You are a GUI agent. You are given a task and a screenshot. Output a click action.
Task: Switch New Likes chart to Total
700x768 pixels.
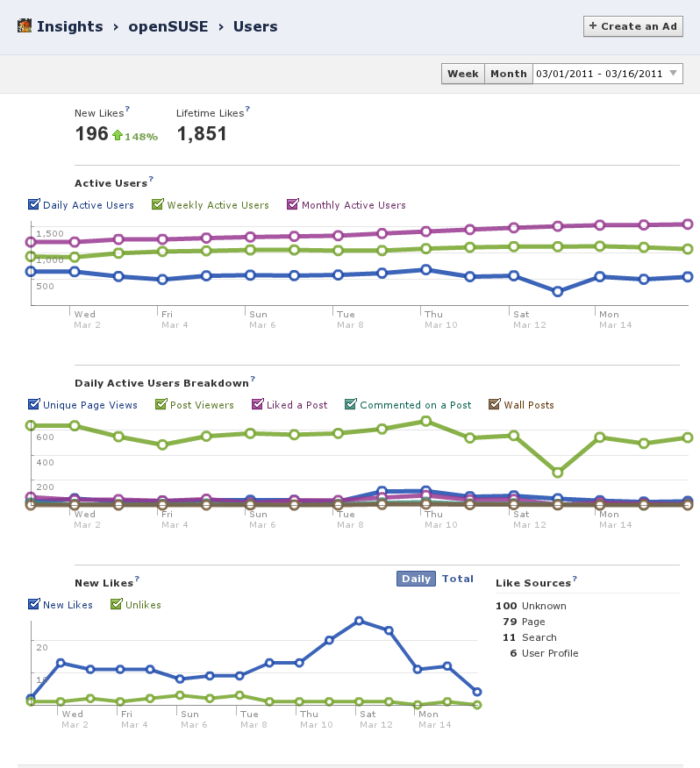coord(458,579)
